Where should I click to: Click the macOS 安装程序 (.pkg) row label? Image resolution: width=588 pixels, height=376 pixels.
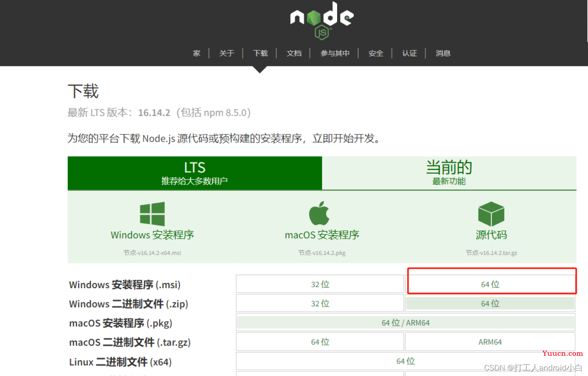tap(121, 323)
